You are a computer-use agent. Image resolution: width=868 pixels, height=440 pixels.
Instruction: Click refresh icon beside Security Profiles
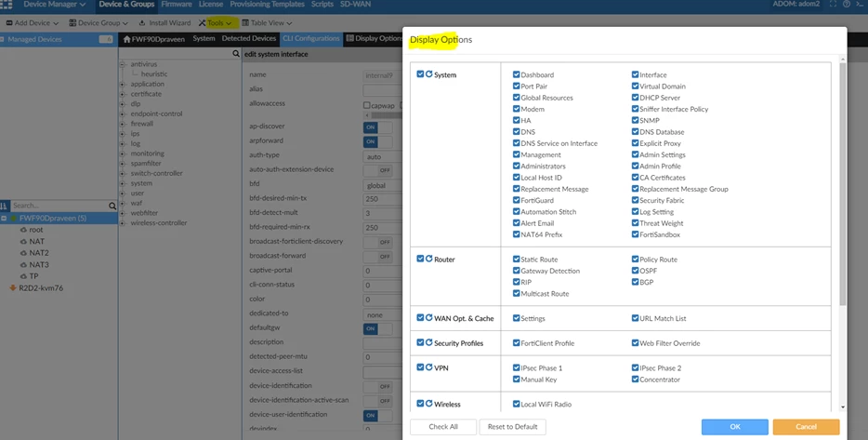428,342
